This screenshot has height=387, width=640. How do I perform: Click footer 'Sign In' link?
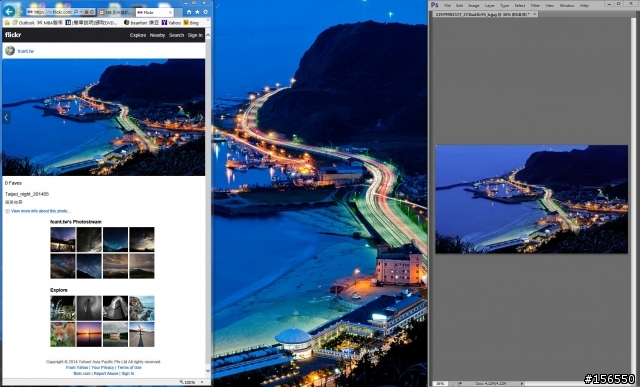tap(127, 374)
